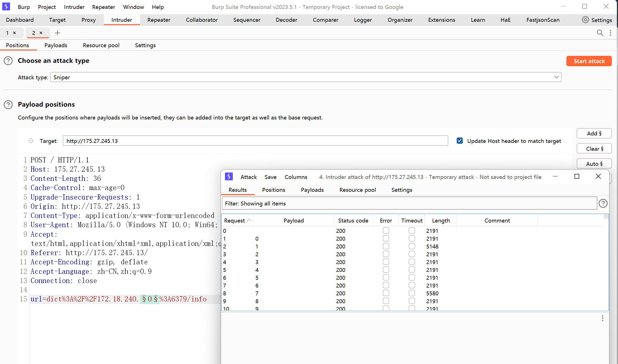The image size is (618, 364).
Task: Close Intruder tab 1
Action: point(15,33)
